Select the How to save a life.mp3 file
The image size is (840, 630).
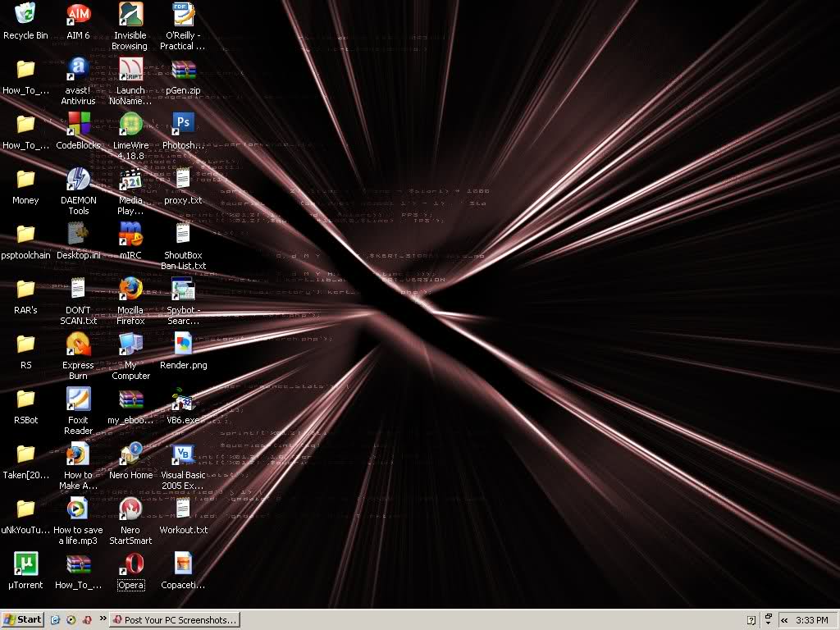tap(78, 509)
